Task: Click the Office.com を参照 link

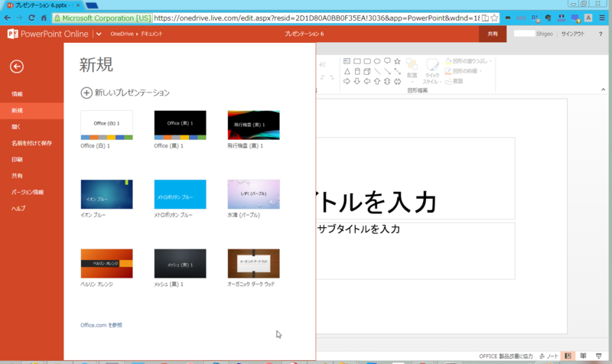Action: (101, 325)
